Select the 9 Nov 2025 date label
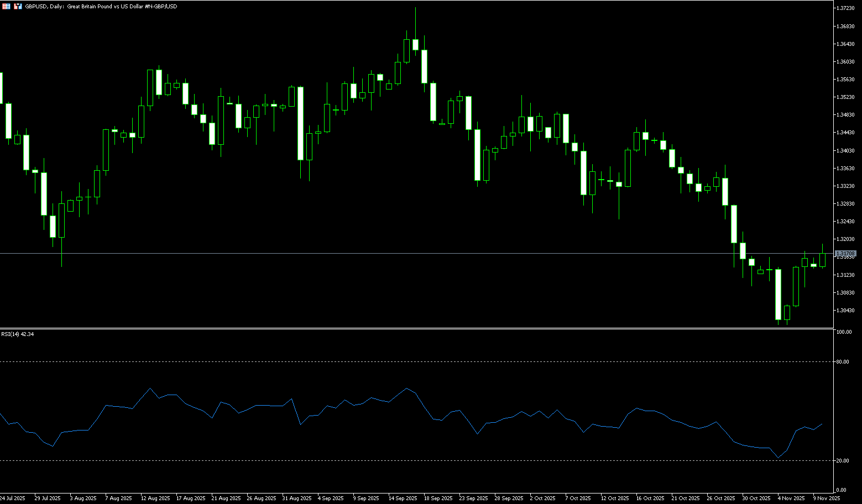 pyautogui.click(x=826, y=498)
